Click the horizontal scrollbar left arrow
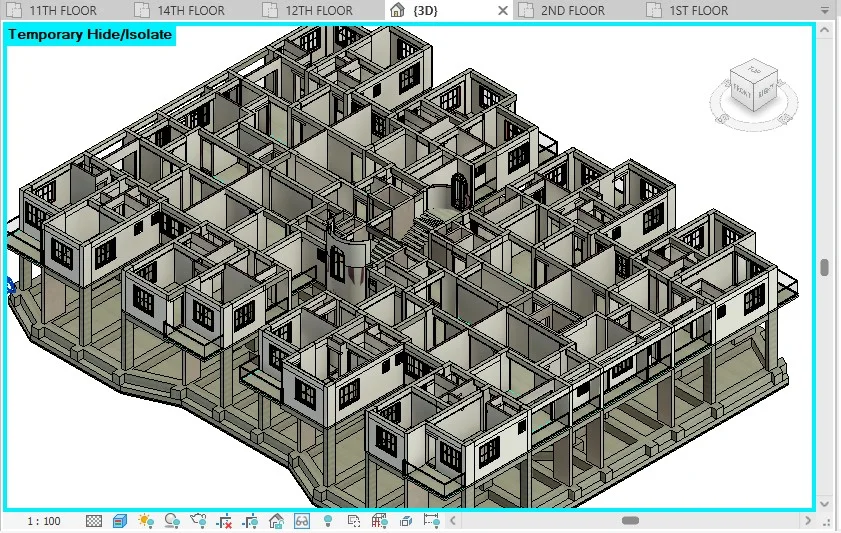841x533 pixels. (453, 520)
